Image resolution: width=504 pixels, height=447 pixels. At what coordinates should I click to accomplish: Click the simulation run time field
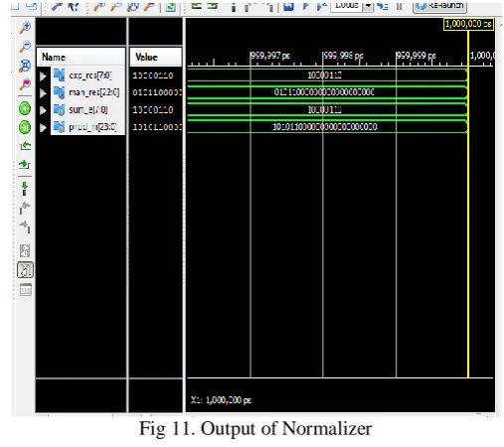point(346,6)
